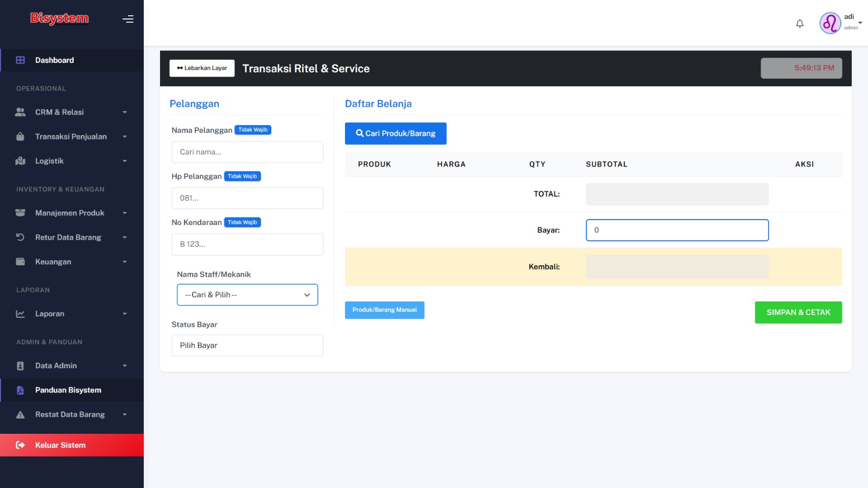Screen dimensions: 868x488
Task: Click the Keluar Sistem logout icon
Action: click(x=21, y=445)
